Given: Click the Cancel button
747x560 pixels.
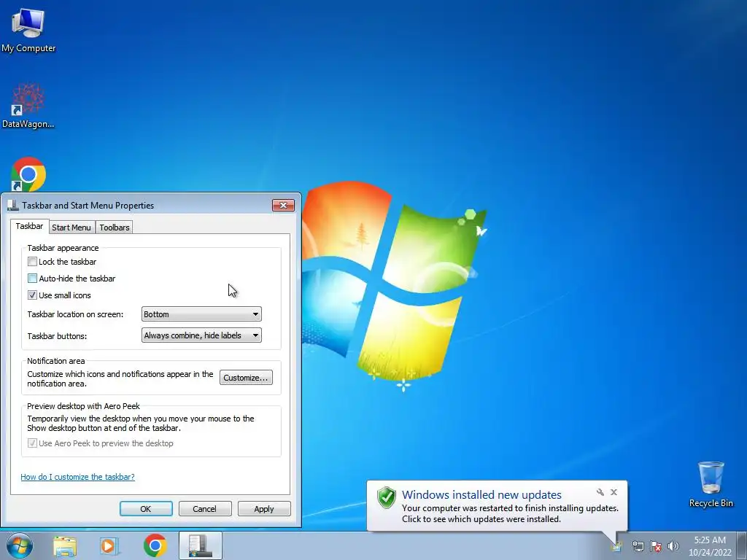Looking at the screenshot, I should click(205, 508).
